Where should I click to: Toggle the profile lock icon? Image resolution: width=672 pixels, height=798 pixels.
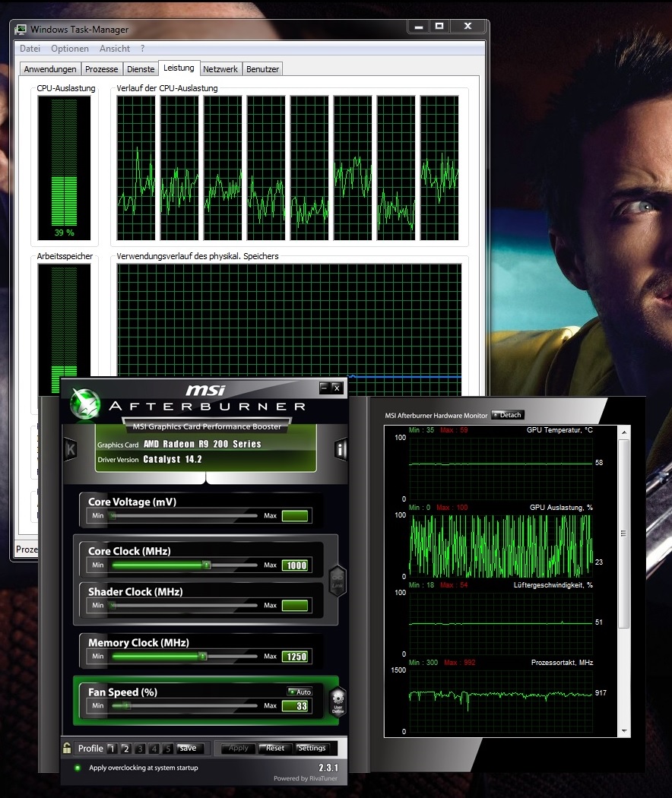pos(67,748)
